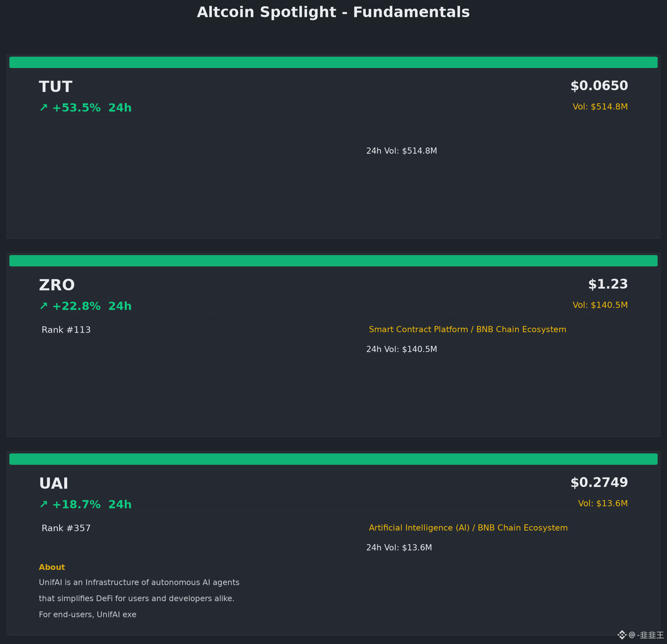The height and width of the screenshot is (644, 667).
Task: Click TUT yellow Vol: $514.8M label
Action: click(x=600, y=106)
